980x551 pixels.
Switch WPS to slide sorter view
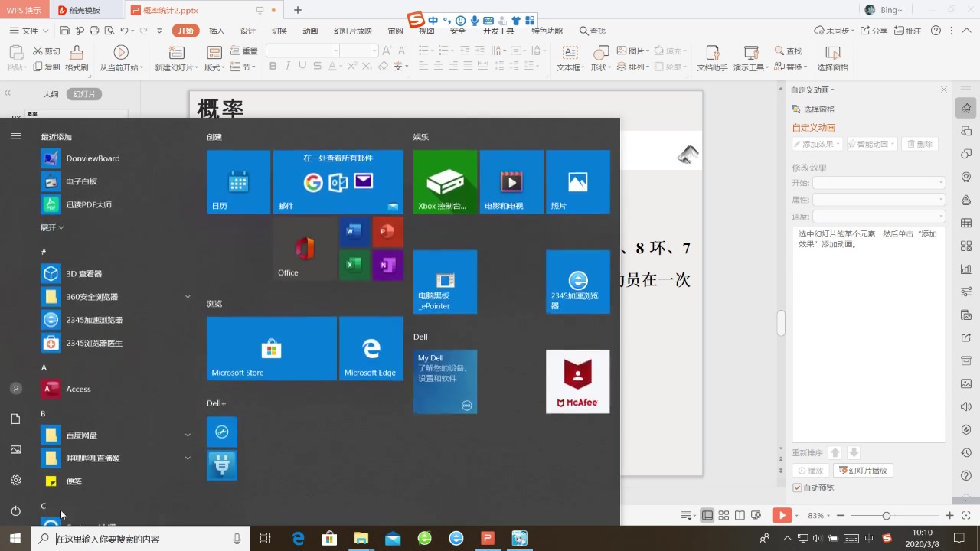724,516
